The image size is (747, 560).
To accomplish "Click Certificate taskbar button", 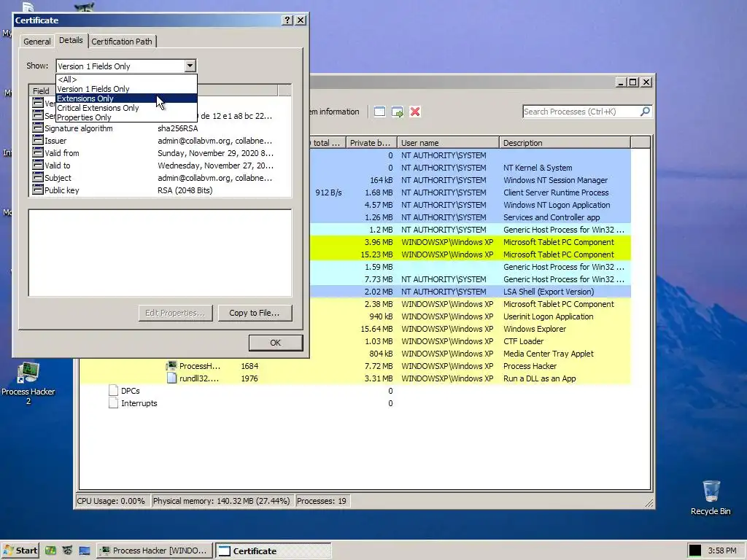I will (x=273, y=551).
